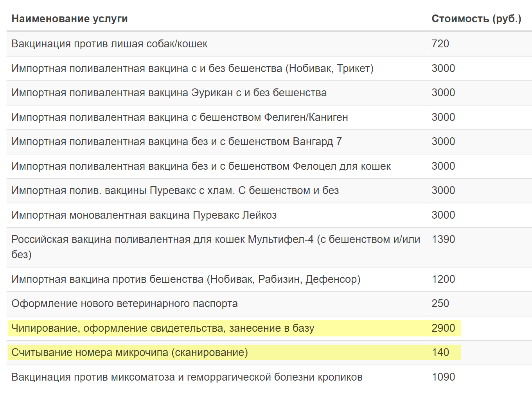
Task: Select the Мультифел-4 Russian vaccine row text
Action: 216,247
